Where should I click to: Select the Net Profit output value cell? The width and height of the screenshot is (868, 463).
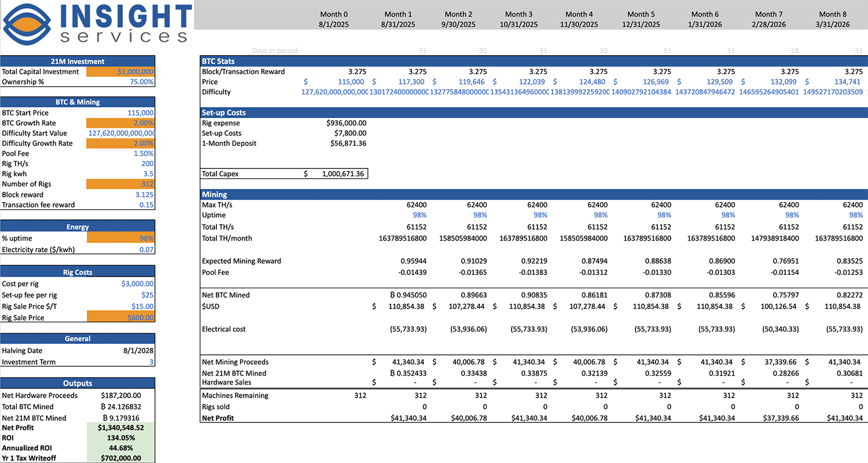[x=120, y=428]
